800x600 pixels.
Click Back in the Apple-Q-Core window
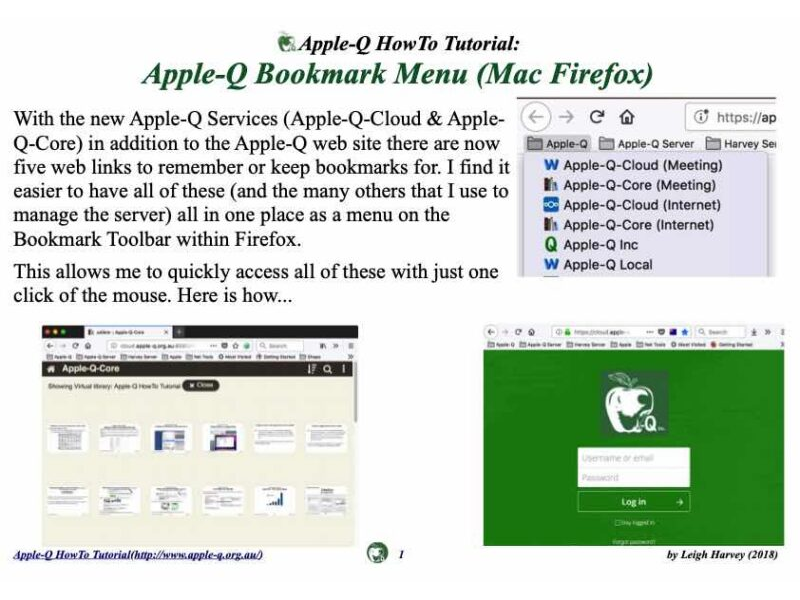49,346
